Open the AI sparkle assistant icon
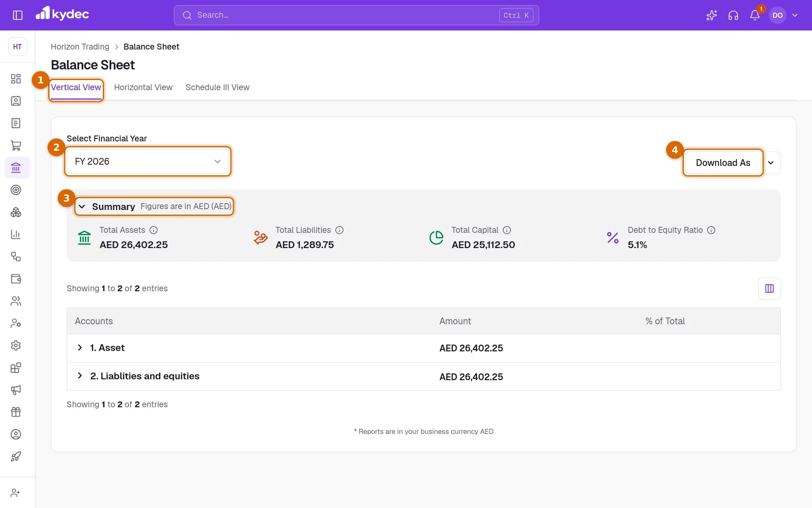Screen dimensions: 812x508 click(711, 15)
